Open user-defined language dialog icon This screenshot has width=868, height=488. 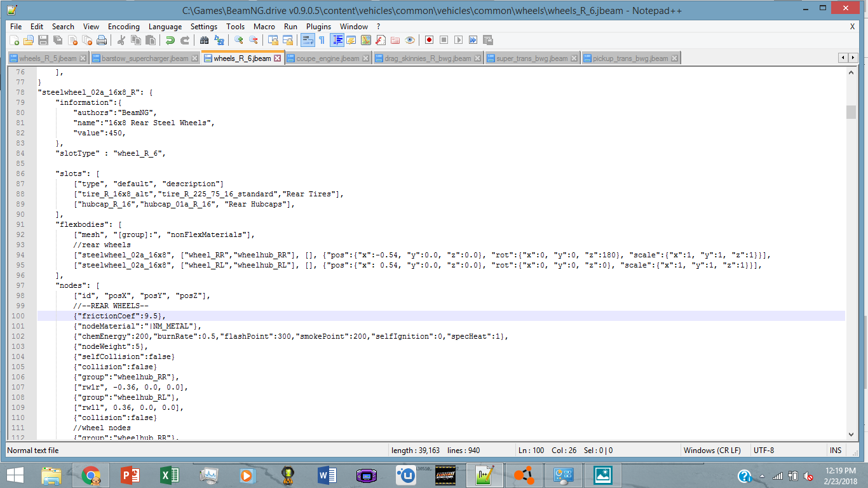point(351,40)
